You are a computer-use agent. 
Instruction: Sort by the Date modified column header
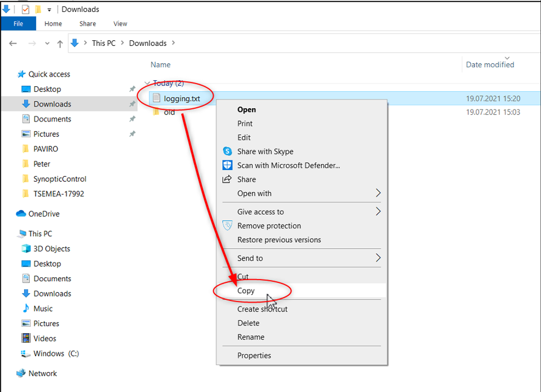490,65
